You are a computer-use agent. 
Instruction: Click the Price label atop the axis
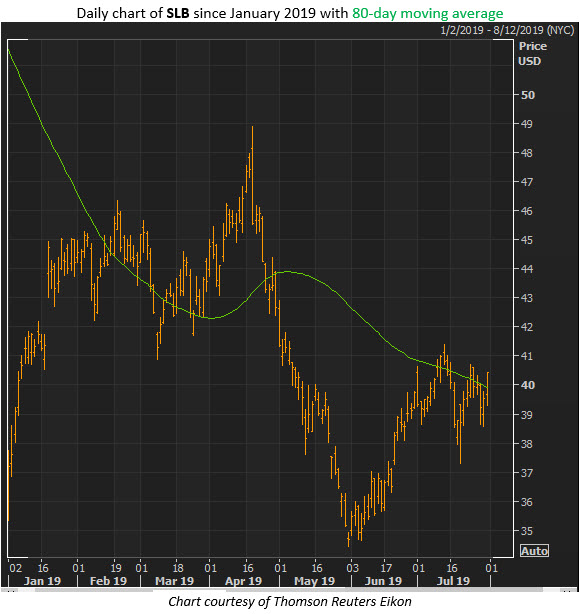click(533, 46)
